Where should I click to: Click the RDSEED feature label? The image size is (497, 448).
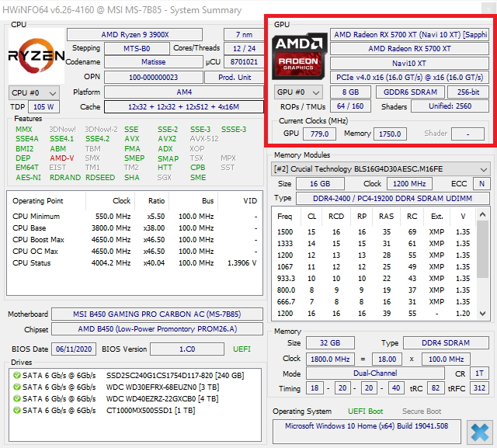[100, 178]
